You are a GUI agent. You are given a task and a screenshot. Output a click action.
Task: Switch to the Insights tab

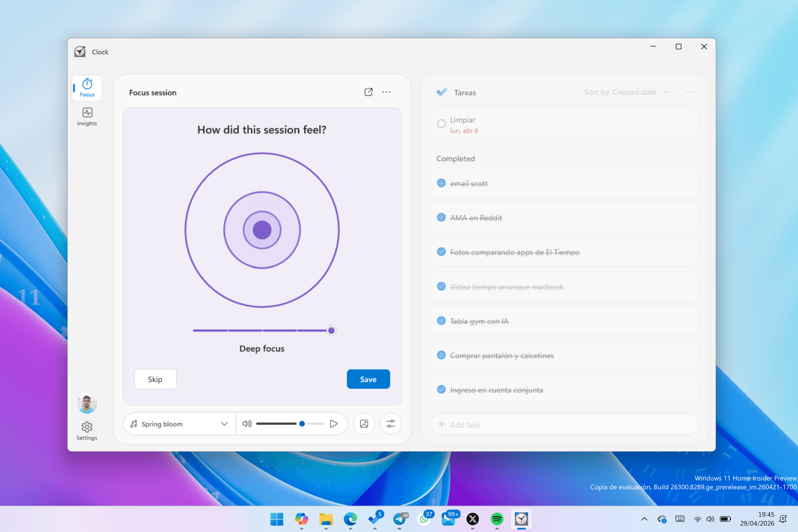pyautogui.click(x=87, y=117)
